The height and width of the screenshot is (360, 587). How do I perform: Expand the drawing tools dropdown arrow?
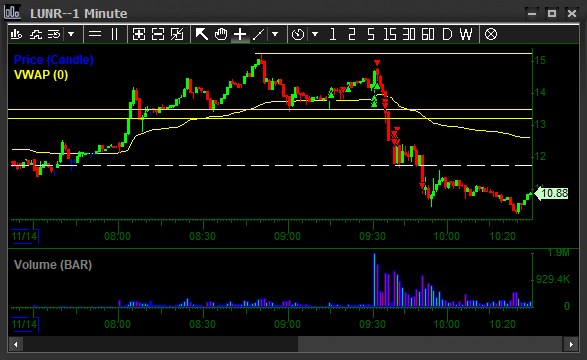pos(275,34)
